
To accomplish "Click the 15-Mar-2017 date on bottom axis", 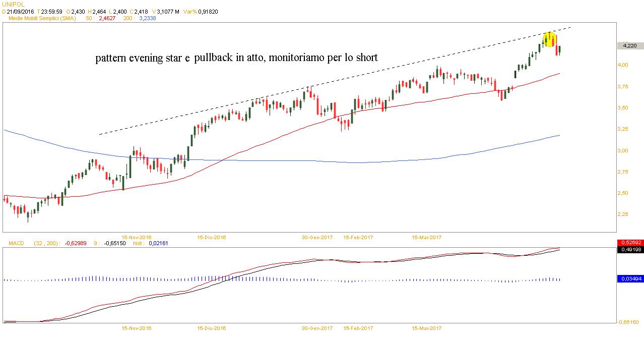I will point(426,328).
